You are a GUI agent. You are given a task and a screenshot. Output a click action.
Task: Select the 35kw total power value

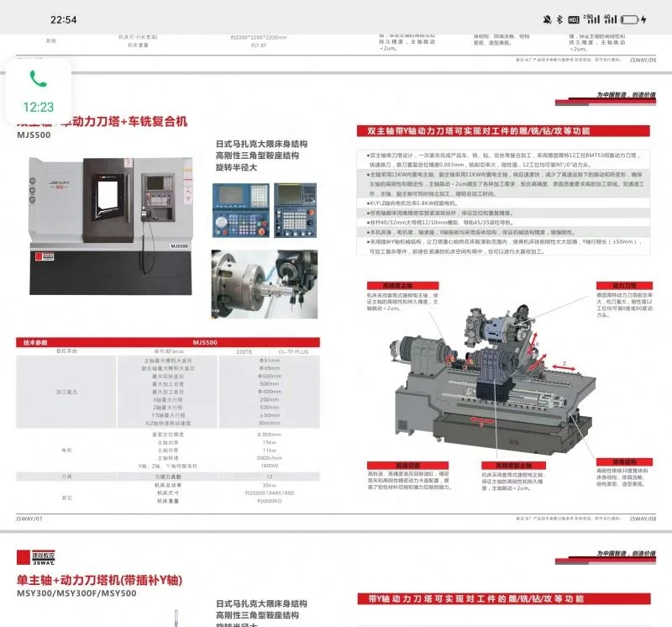point(270,485)
